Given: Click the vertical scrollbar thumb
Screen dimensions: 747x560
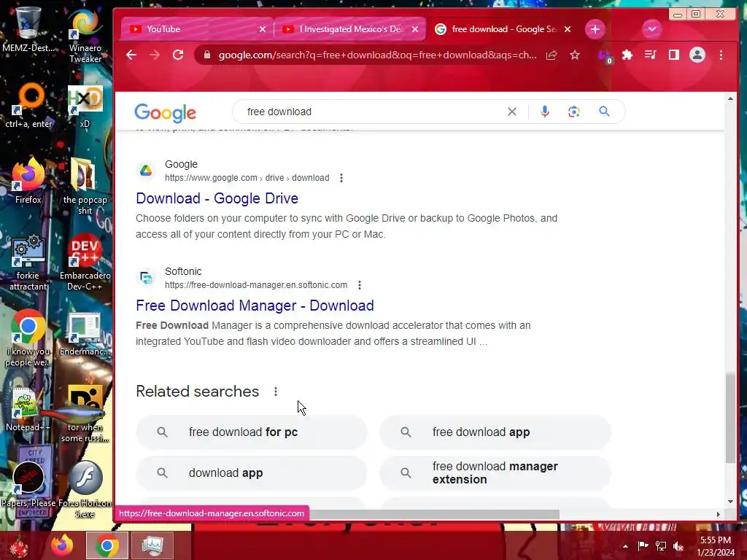Looking at the screenshot, I should tap(730, 418).
